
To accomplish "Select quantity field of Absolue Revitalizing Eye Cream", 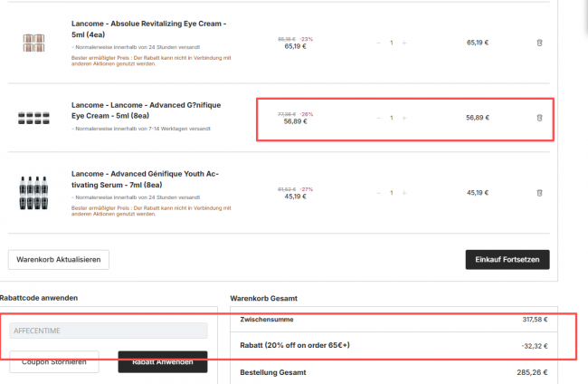I will pos(392,43).
